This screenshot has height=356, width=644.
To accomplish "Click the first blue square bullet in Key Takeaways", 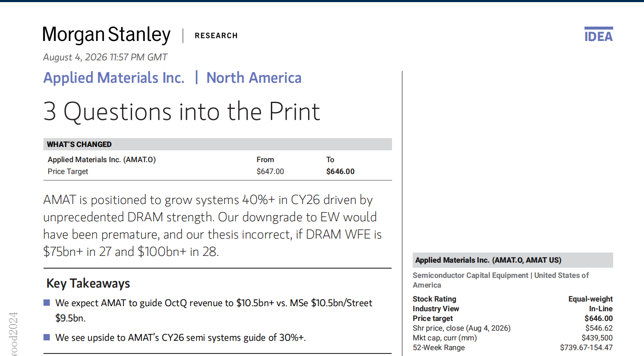I will click(47, 302).
